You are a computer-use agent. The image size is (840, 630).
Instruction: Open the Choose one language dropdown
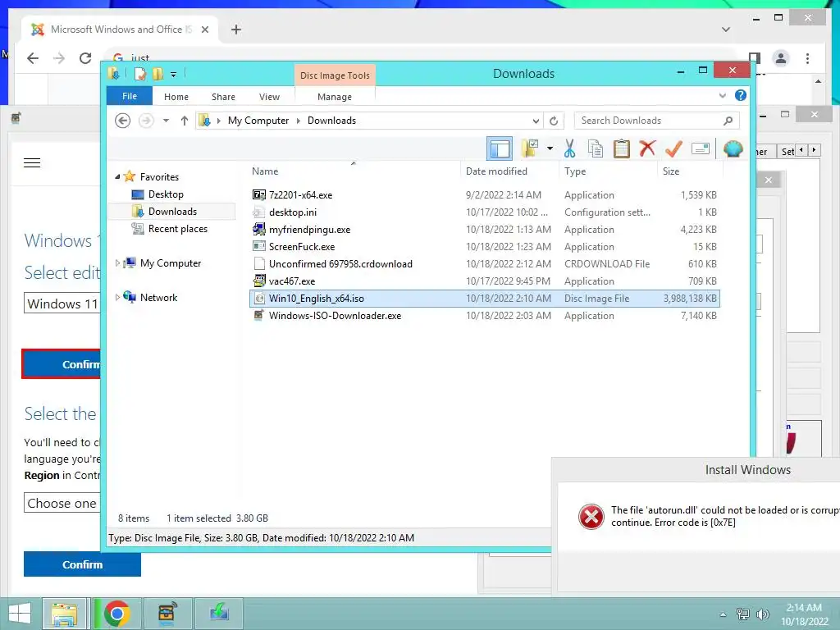(x=62, y=503)
